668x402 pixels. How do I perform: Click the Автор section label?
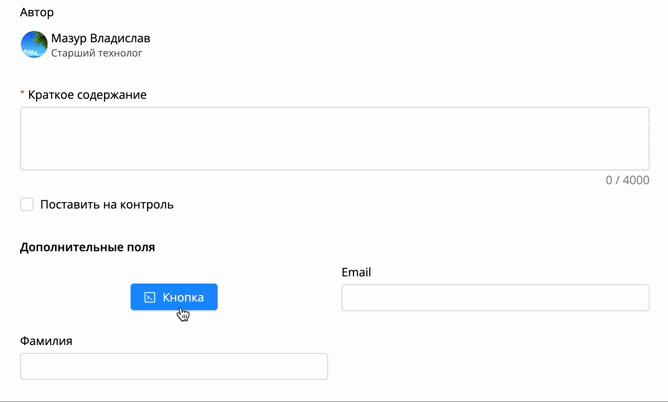(37, 12)
